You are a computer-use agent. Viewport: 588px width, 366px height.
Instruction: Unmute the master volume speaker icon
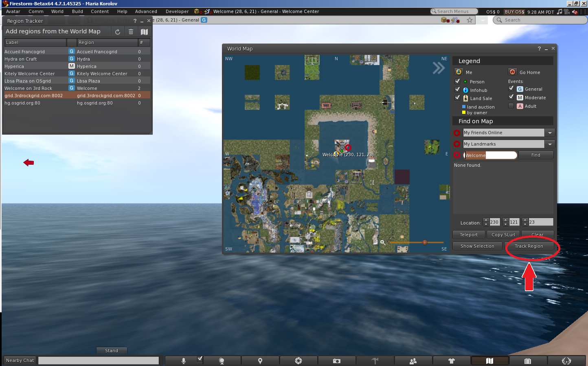(575, 11)
